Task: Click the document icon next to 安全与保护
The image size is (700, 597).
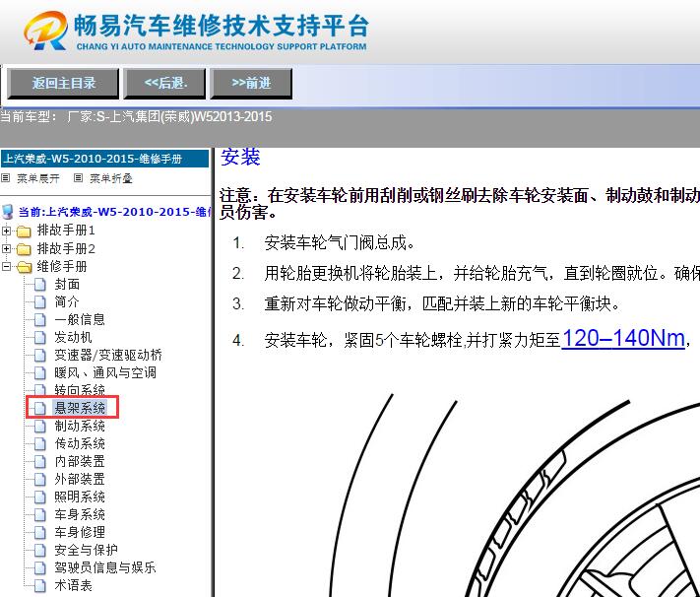Action: 39,551
